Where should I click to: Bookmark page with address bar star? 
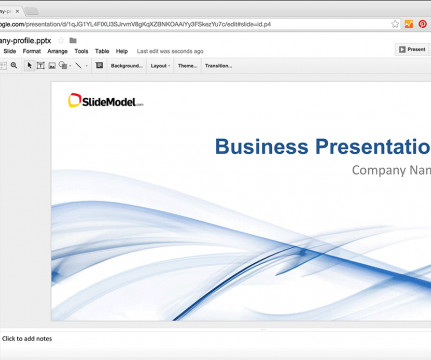(395, 24)
